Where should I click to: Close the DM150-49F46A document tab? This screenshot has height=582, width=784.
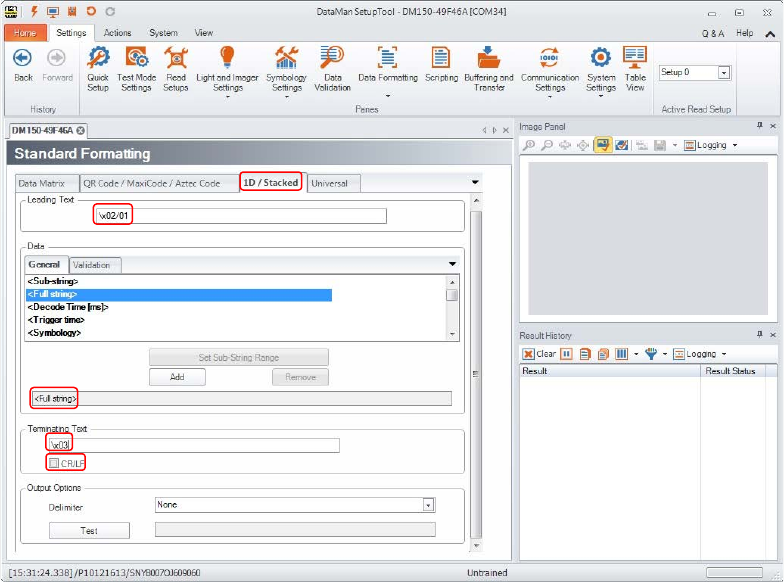click(x=80, y=130)
